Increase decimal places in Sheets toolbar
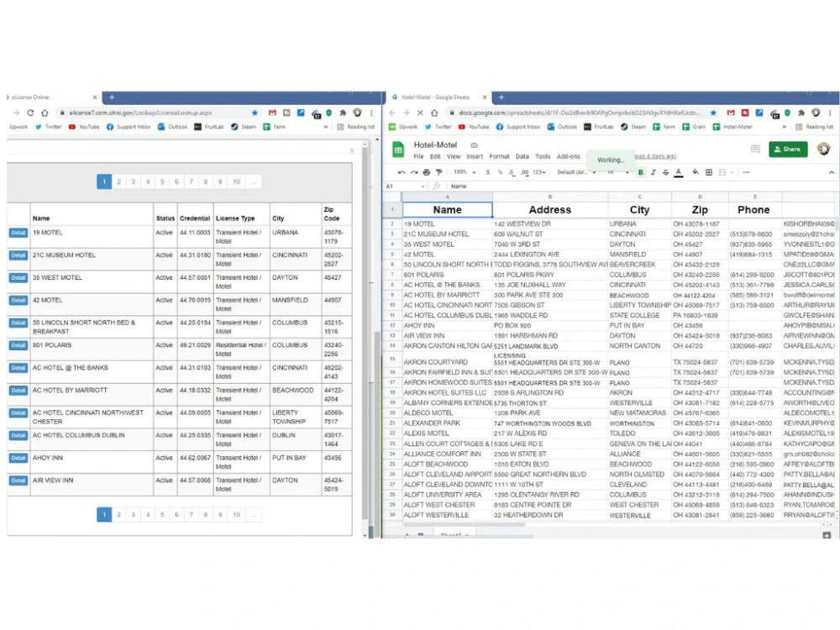The height and width of the screenshot is (630, 840). tap(524, 172)
